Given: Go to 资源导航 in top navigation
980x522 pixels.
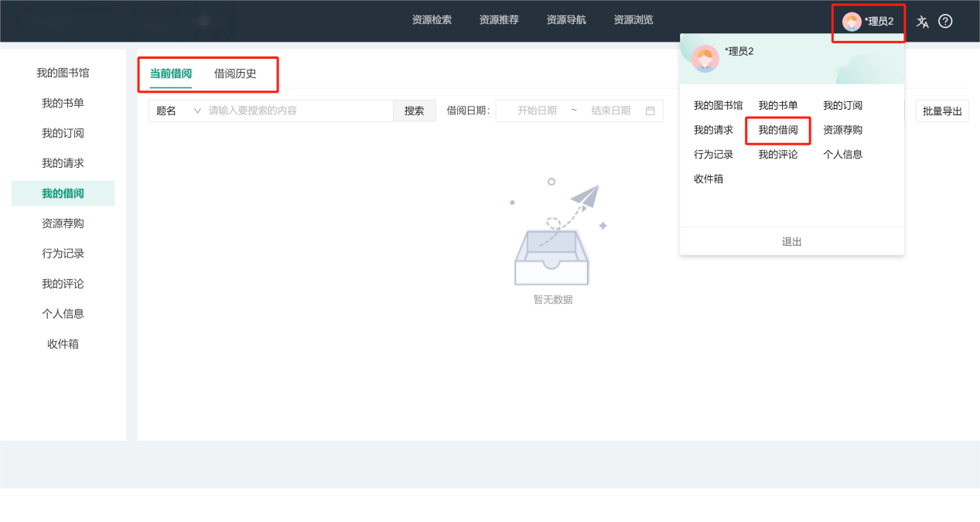Looking at the screenshot, I should click(566, 20).
